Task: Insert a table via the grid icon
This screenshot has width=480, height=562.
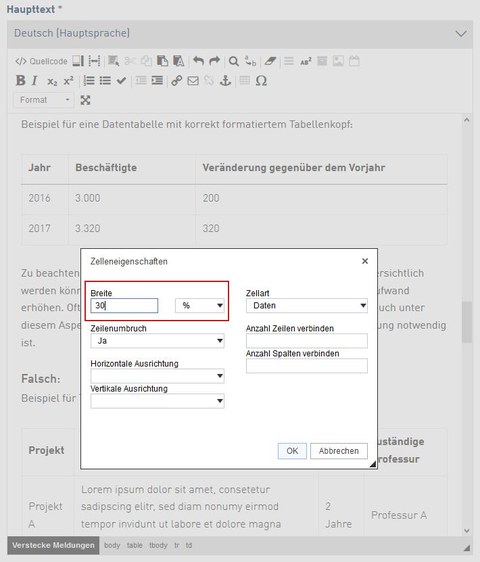Action: tap(244, 81)
